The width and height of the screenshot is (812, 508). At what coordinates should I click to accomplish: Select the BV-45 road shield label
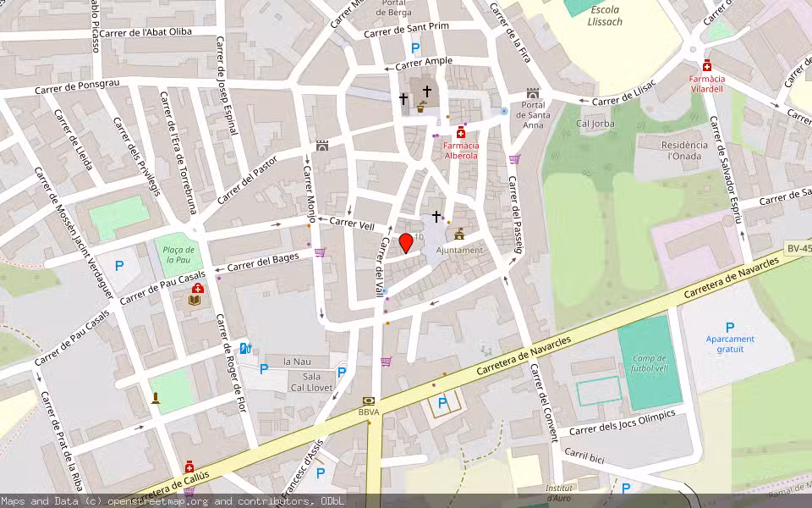click(798, 248)
